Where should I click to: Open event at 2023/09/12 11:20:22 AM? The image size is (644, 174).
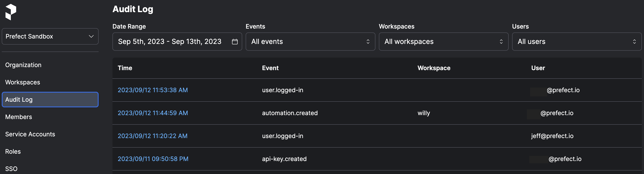point(152,136)
